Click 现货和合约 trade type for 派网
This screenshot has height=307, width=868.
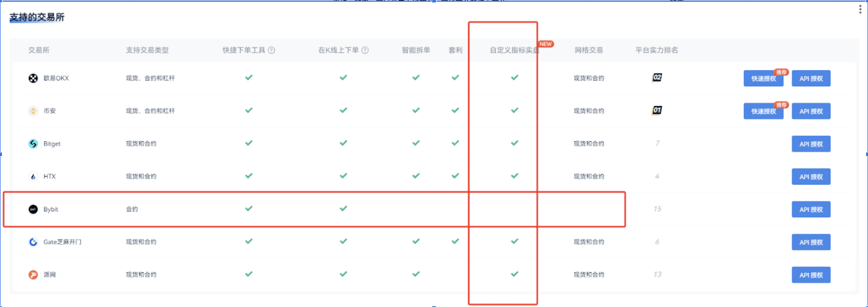tap(141, 275)
